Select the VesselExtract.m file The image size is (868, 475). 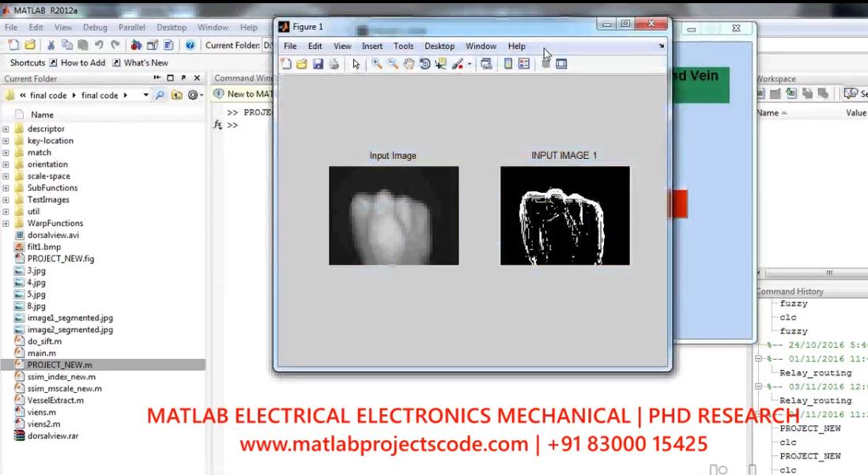coord(55,400)
